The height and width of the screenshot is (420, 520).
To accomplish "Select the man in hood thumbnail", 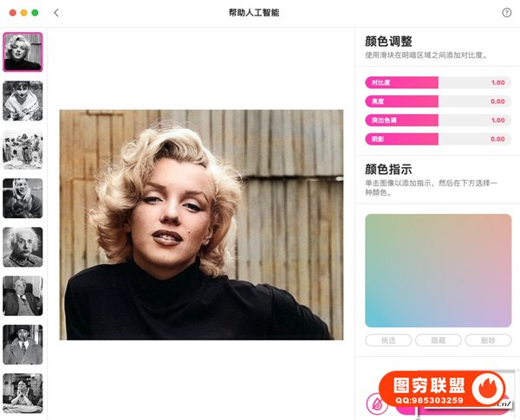I will pos(23,198).
